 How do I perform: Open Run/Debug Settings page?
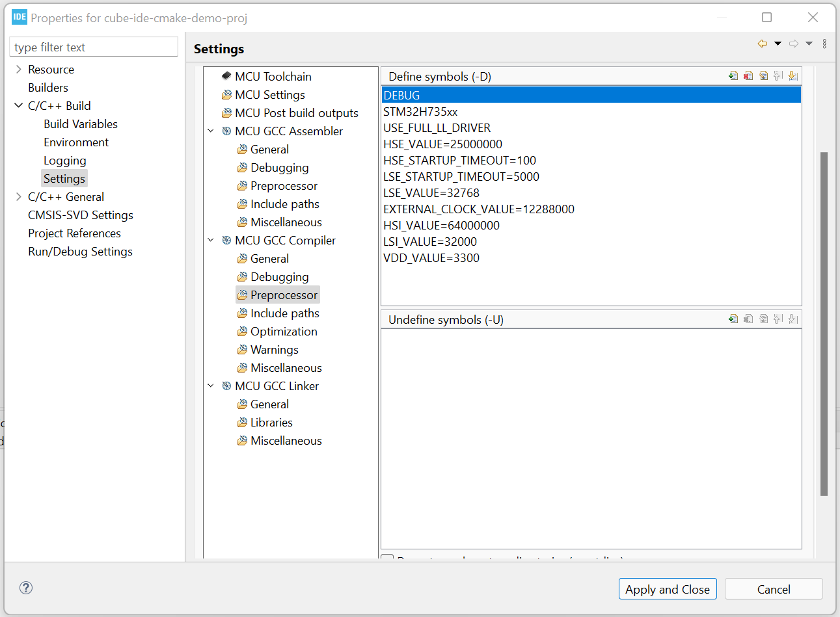click(80, 251)
